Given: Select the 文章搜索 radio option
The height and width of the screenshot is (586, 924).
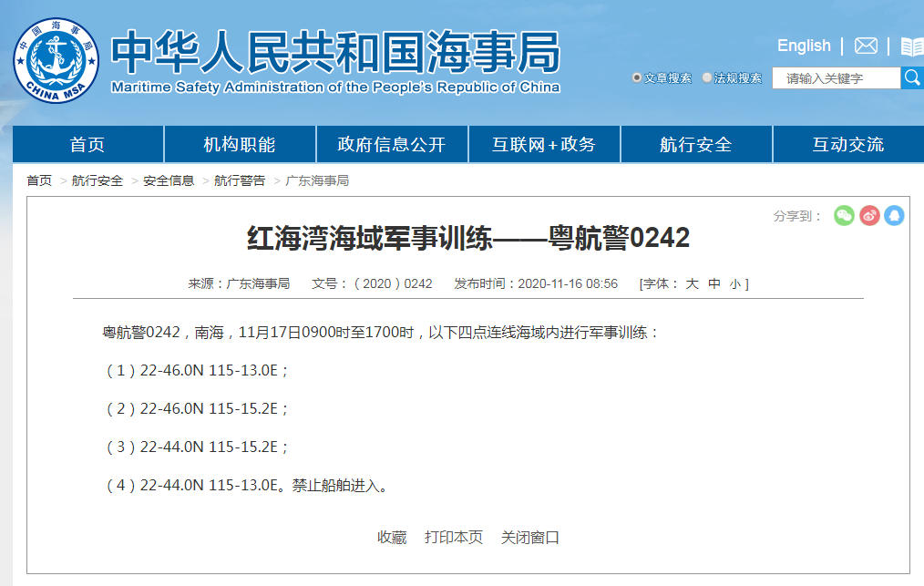Looking at the screenshot, I should [636, 77].
